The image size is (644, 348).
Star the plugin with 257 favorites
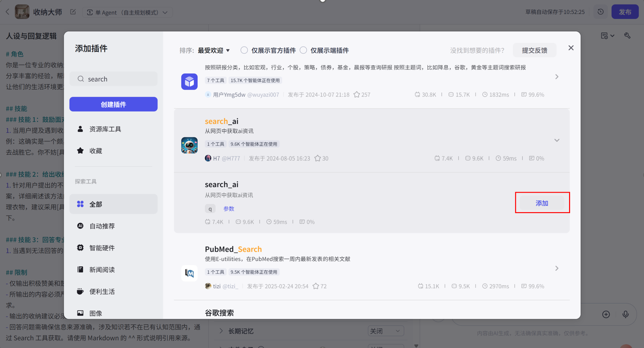pos(357,95)
